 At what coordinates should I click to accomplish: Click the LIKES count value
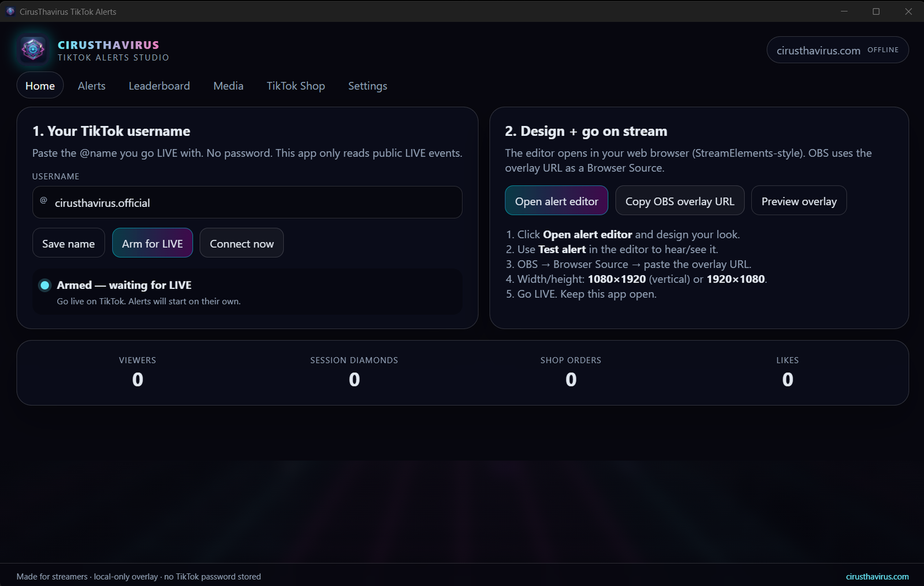(787, 380)
